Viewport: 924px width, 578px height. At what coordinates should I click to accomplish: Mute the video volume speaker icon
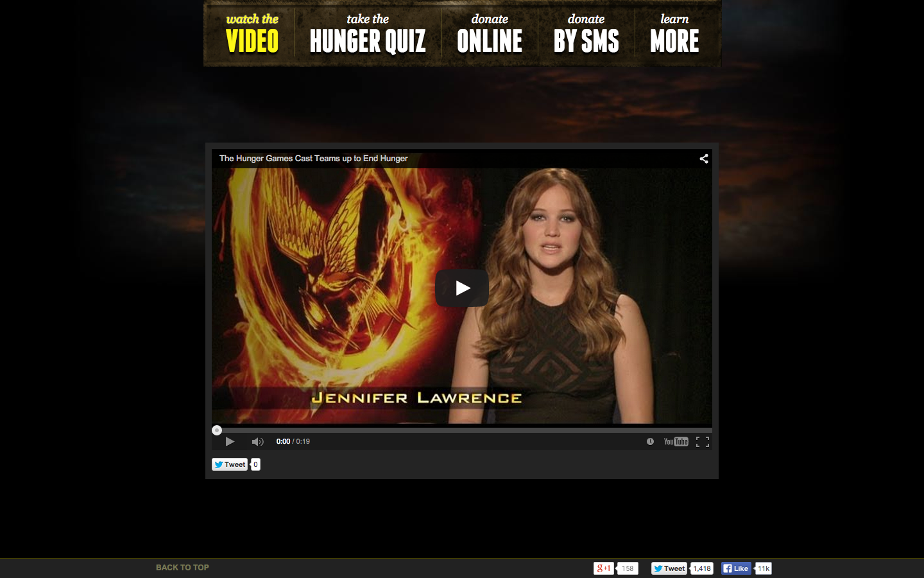point(257,442)
